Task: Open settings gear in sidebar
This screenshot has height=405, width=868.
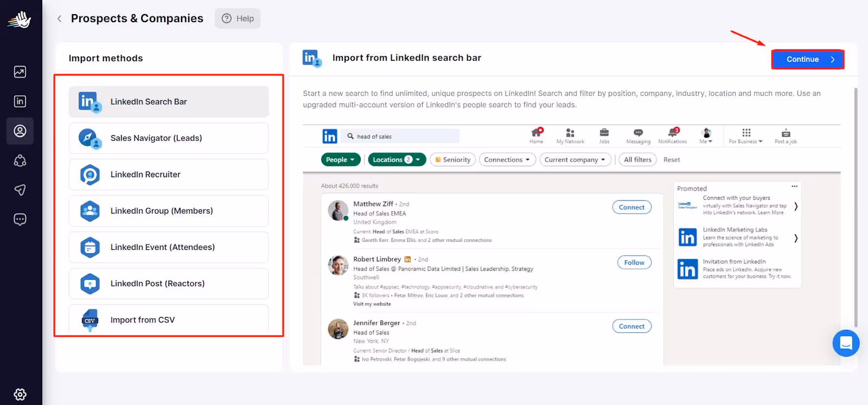Action: point(20,394)
